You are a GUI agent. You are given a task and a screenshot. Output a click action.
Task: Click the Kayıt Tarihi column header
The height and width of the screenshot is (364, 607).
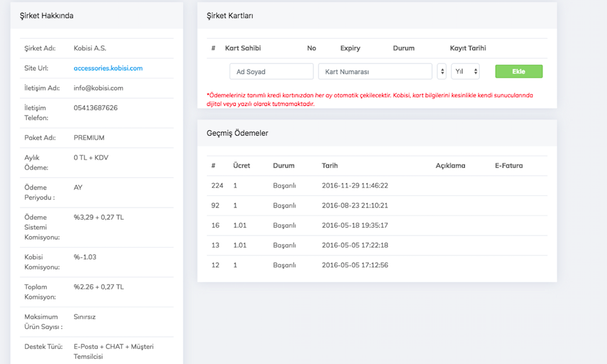pos(468,48)
